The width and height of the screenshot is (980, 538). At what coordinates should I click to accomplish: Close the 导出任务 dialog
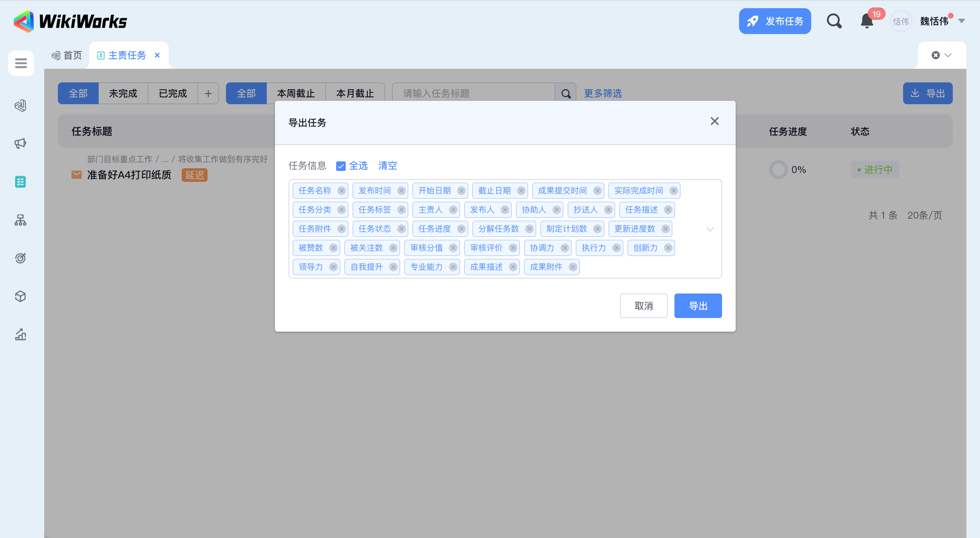[x=715, y=122]
